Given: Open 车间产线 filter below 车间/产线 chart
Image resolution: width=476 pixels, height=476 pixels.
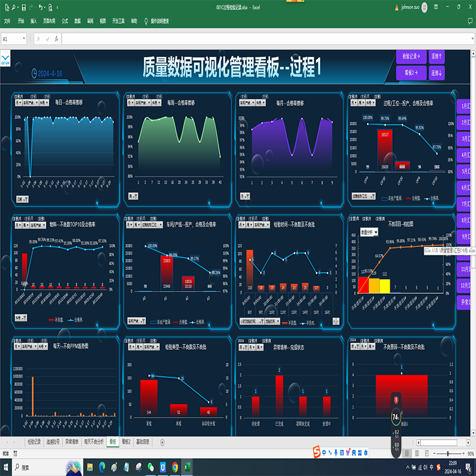Looking at the screenshot, I should (136, 321).
